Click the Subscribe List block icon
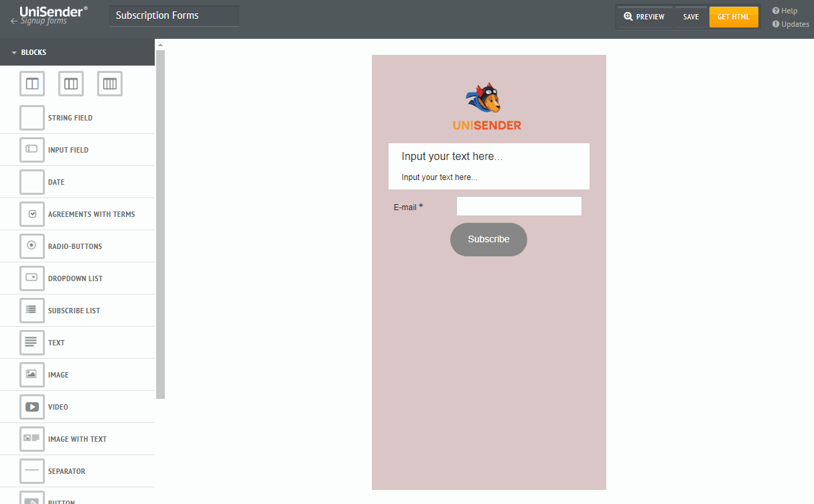This screenshot has width=814, height=504. coord(32,311)
